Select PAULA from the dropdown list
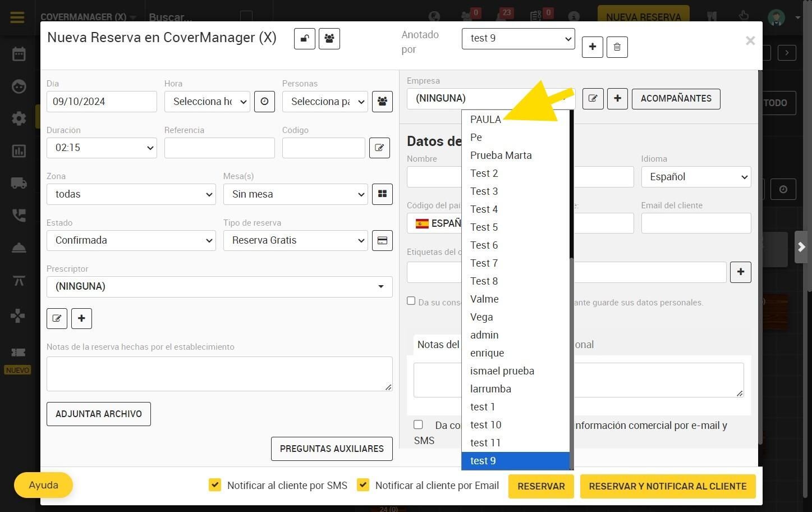This screenshot has height=512, width=812. (516, 120)
